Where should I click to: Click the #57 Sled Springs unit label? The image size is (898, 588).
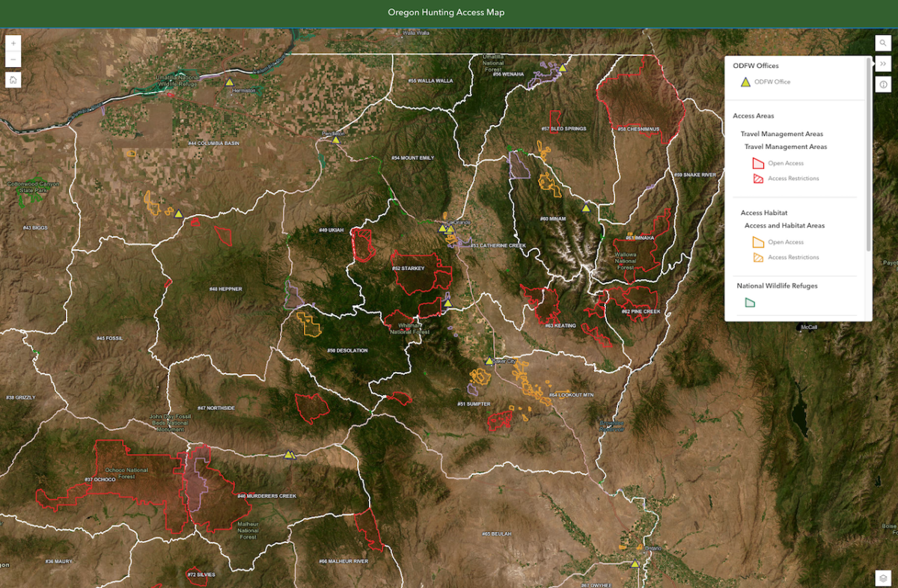pos(563,129)
